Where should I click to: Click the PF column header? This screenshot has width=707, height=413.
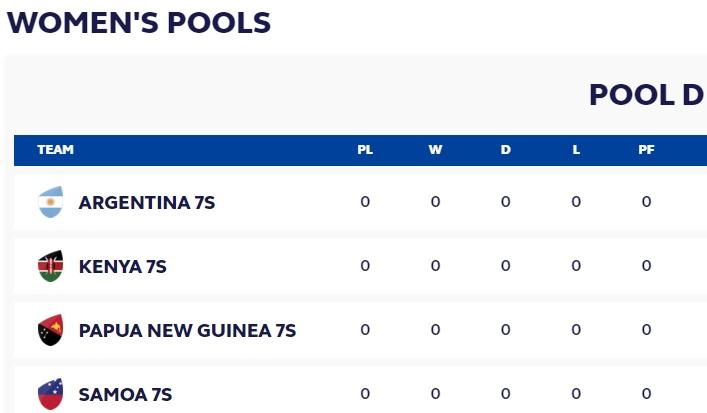point(646,150)
